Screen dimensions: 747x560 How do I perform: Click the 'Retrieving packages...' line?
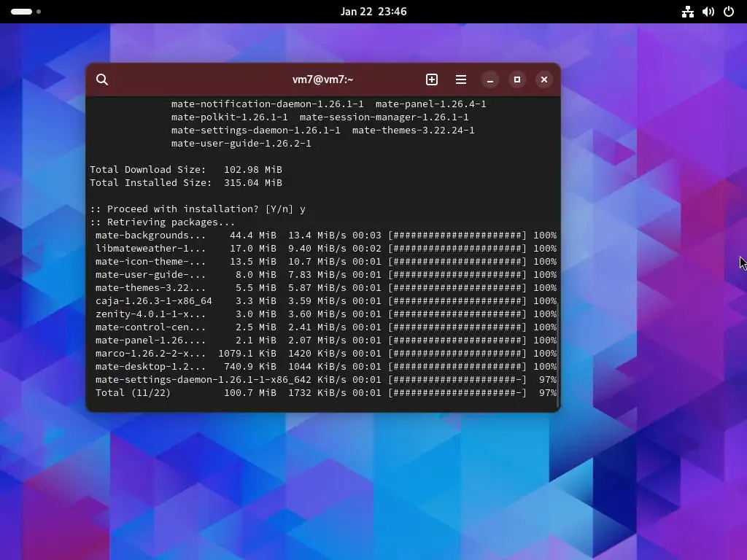[162, 222]
